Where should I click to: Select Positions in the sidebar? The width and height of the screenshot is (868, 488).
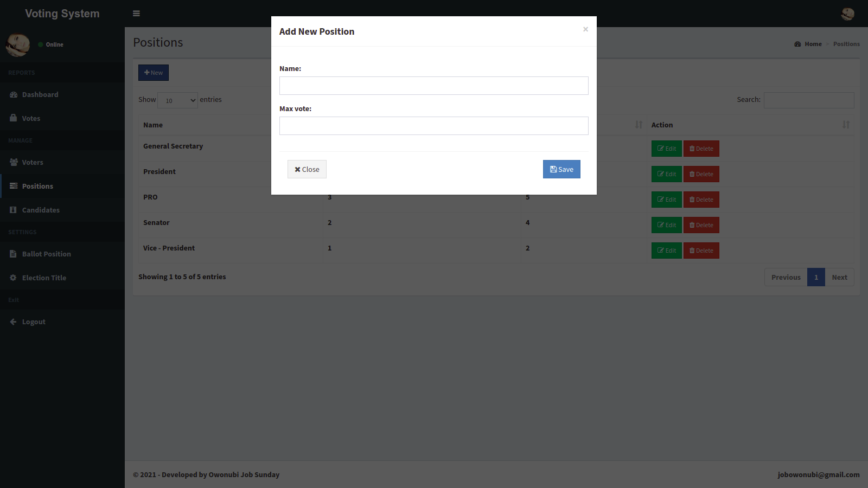tap(62, 186)
